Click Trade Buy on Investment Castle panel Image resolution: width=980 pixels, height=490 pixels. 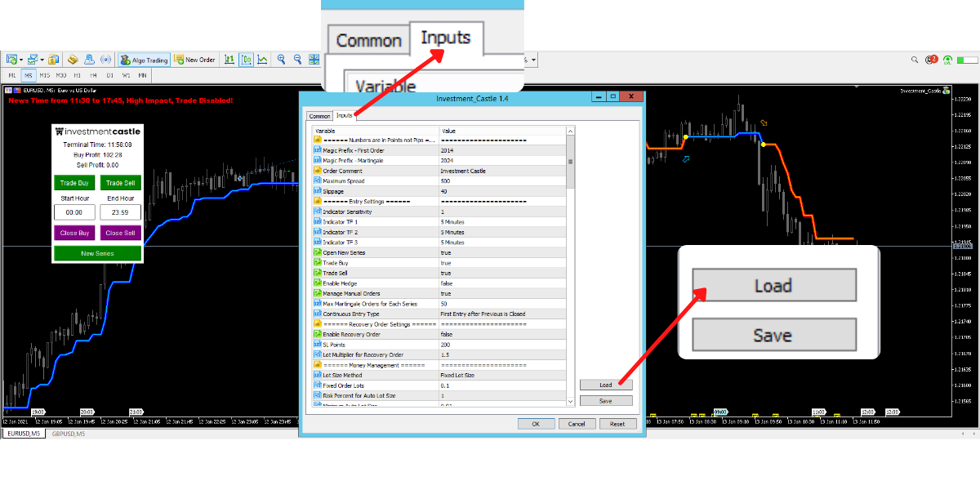tap(74, 183)
